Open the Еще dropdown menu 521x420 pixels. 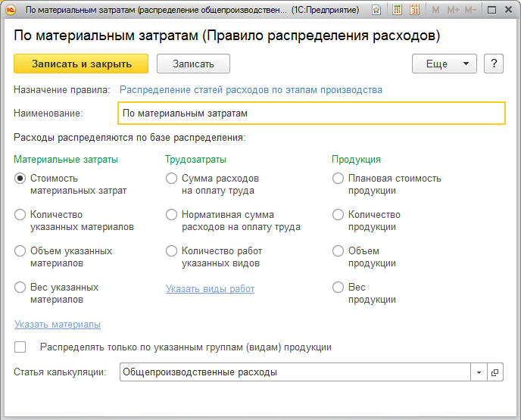pos(444,64)
